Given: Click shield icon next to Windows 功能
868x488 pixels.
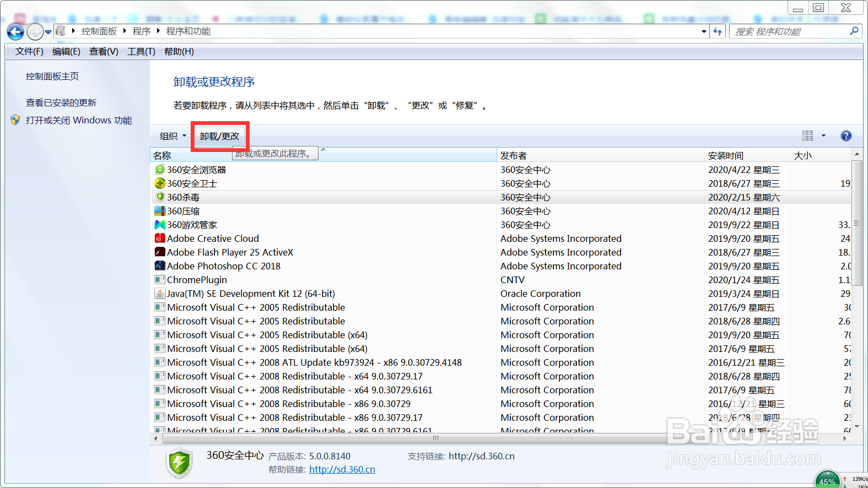Looking at the screenshot, I should click(15, 120).
